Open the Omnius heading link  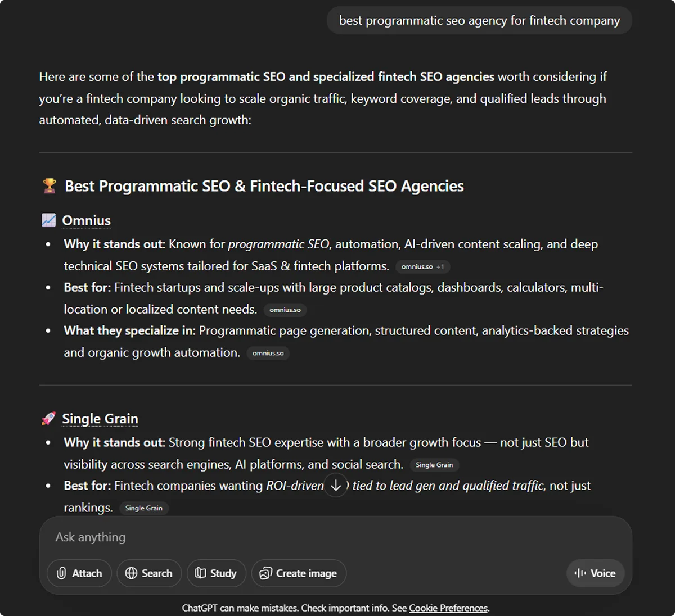[x=86, y=220]
